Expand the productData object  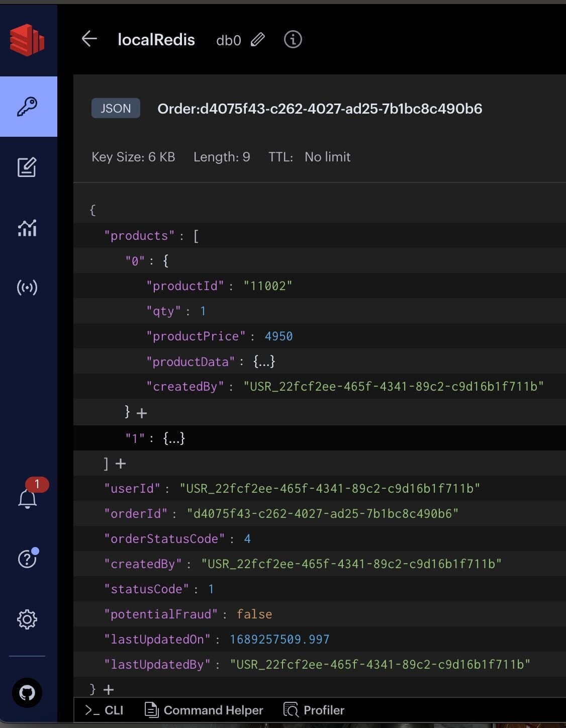(263, 361)
